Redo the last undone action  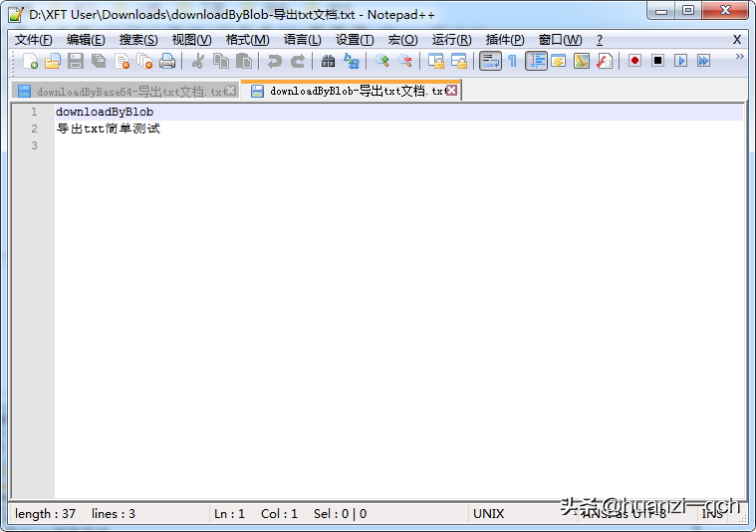tap(298, 61)
